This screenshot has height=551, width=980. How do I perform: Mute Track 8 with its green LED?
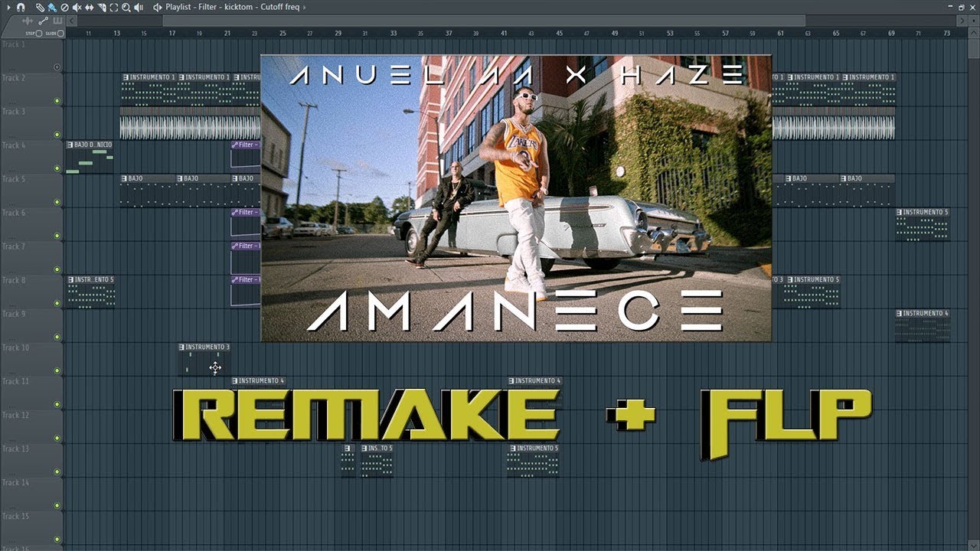coord(57,303)
